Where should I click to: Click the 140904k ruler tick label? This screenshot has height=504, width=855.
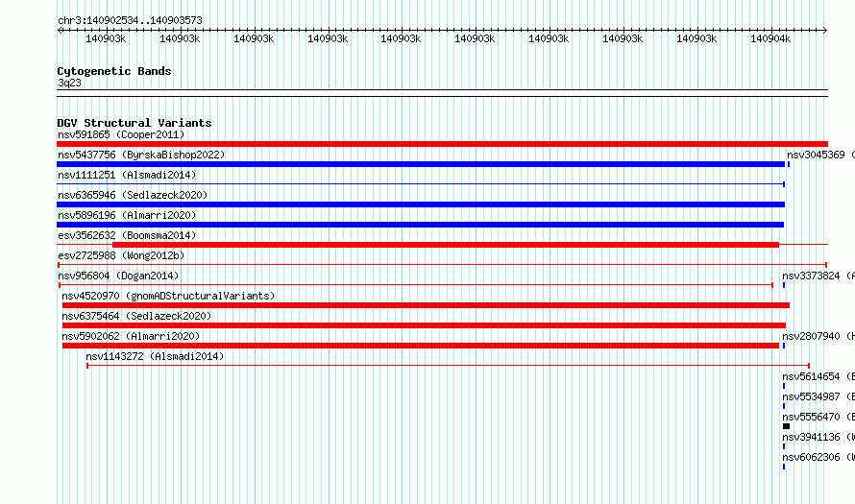tap(770, 38)
